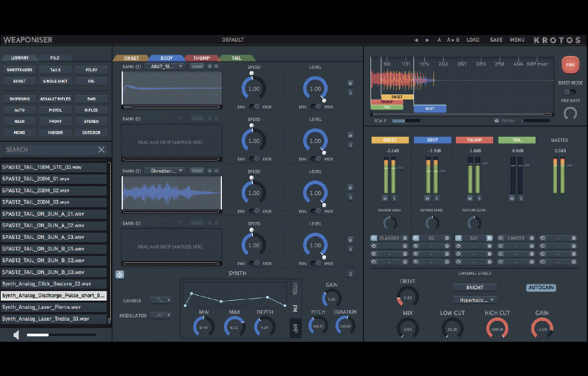Switch to the LIBRARY tab
Screen dimensions: 588x376
20,58
